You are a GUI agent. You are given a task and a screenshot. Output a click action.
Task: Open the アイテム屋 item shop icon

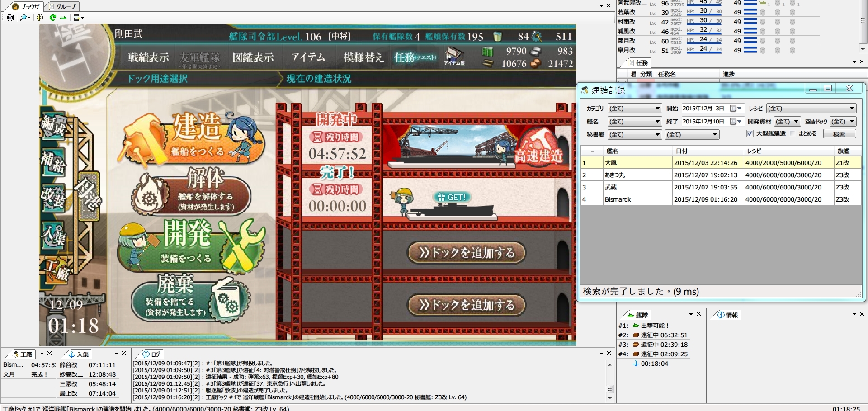point(454,57)
